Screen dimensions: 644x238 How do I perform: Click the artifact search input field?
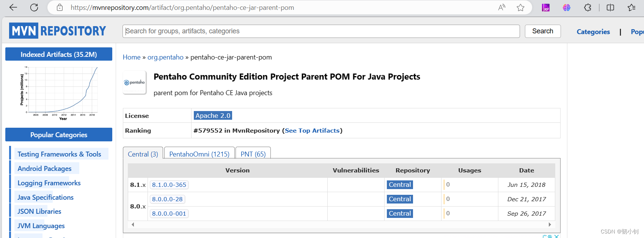point(321,31)
